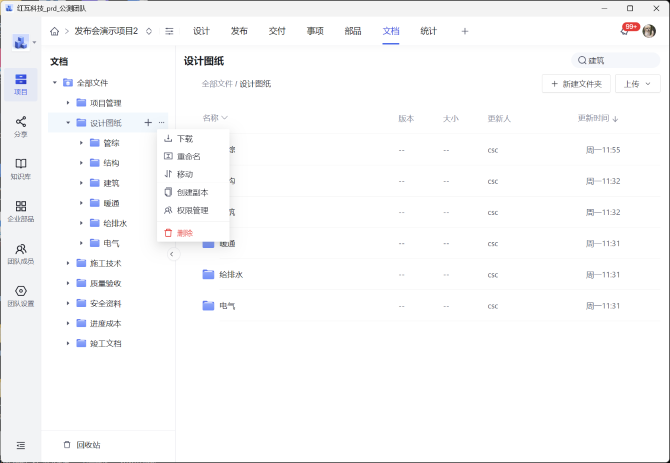Click the filter settings icon near project name
This screenshot has width=670, height=463.
click(169, 31)
